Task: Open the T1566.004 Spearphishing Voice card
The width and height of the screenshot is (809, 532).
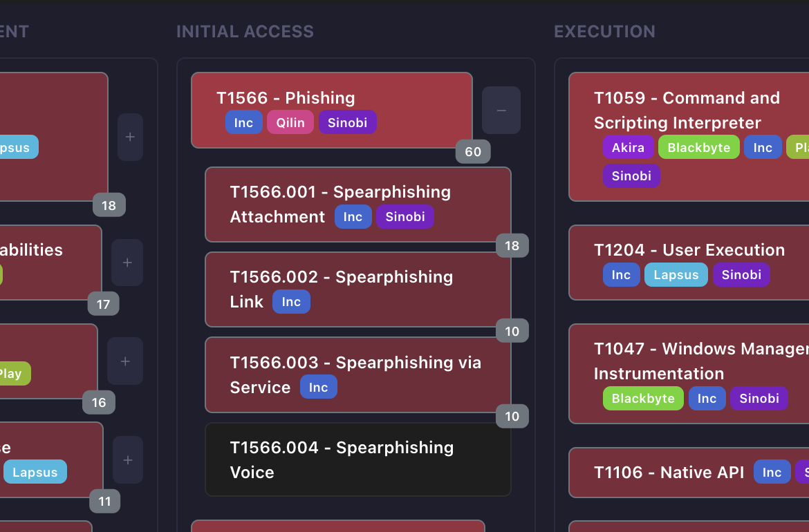Action: pyautogui.click(x=357, y=459)
